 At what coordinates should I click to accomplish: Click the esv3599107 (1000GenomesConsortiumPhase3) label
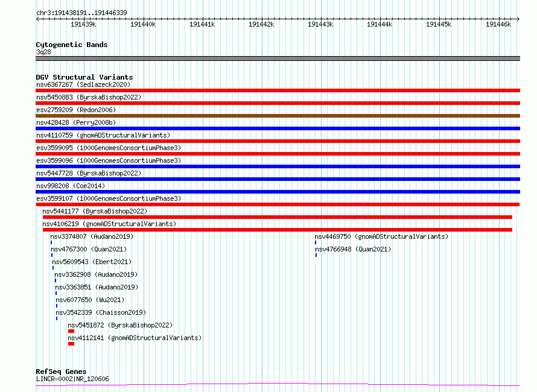click(x=109, y=198)
